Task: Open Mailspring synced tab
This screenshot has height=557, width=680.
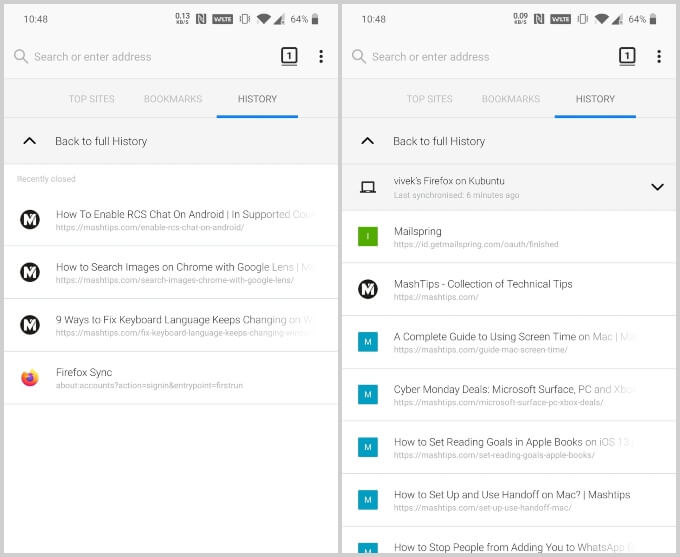Action: point(509,236)
